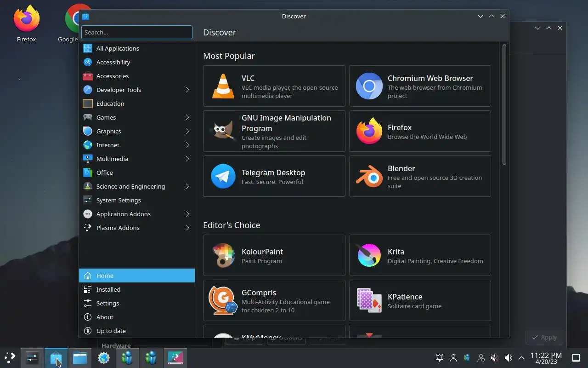Select the Education category
This screenshot has width=588, height=368.
point(137,103)
